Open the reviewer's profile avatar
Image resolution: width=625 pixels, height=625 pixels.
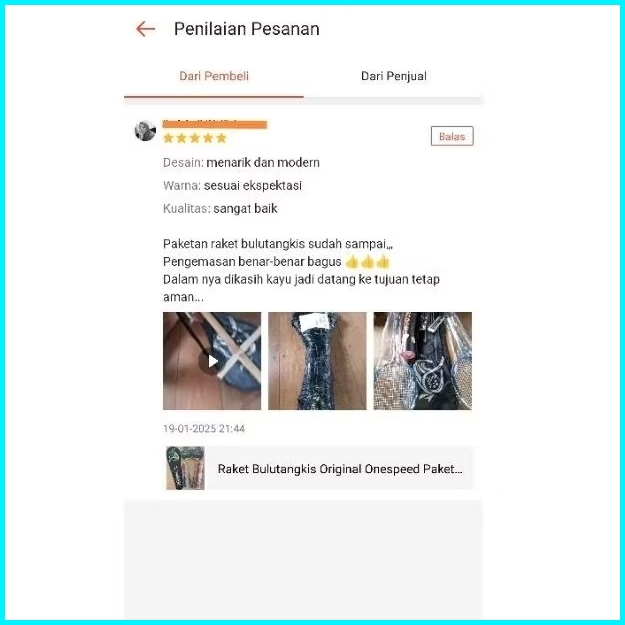145,131
